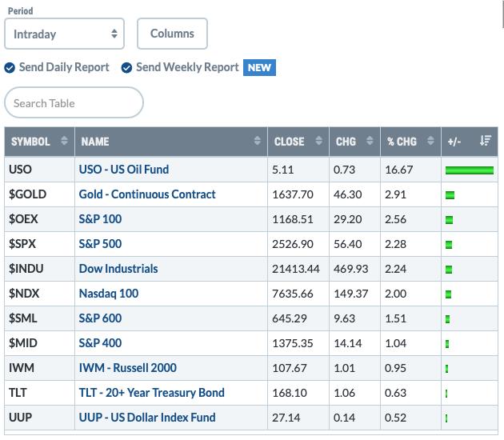Click the $NDX green change bar
Viewport: 504px width, 440px height.
point(449,294)
